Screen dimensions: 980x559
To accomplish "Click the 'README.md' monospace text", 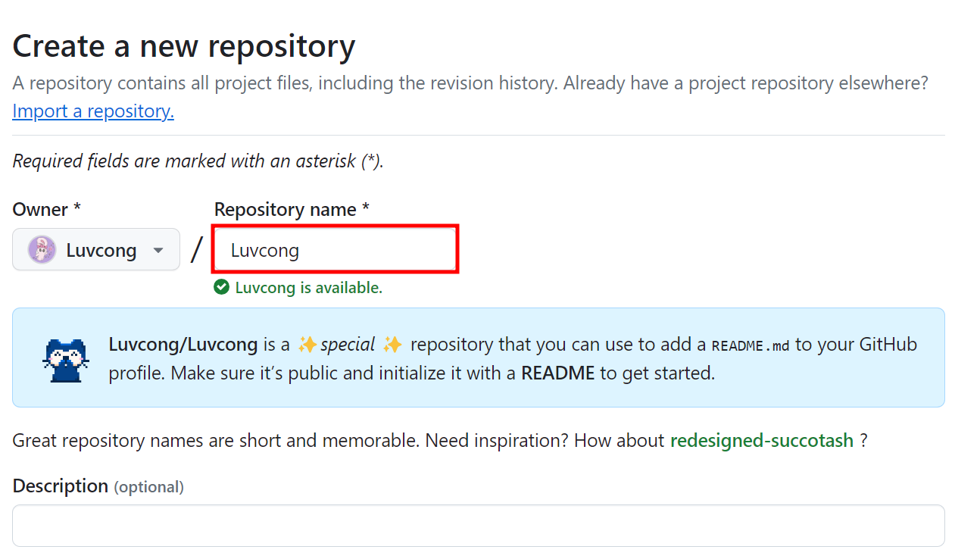I will click(751, 345).
